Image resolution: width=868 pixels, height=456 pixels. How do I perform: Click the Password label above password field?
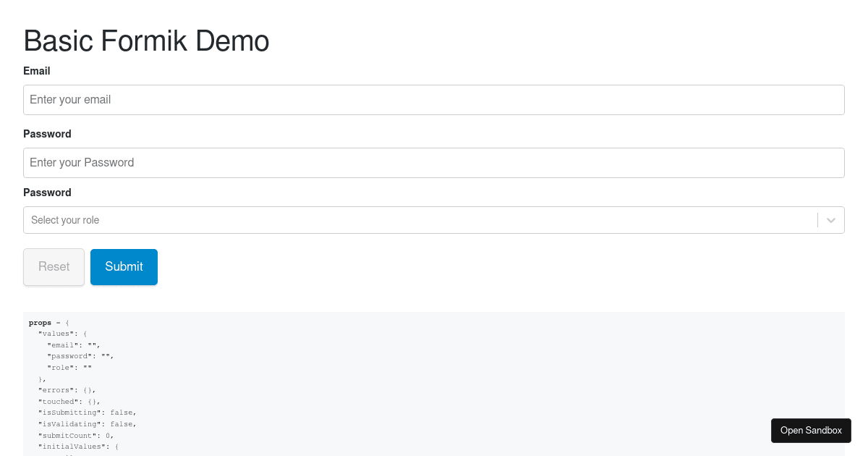click(47, 134)
